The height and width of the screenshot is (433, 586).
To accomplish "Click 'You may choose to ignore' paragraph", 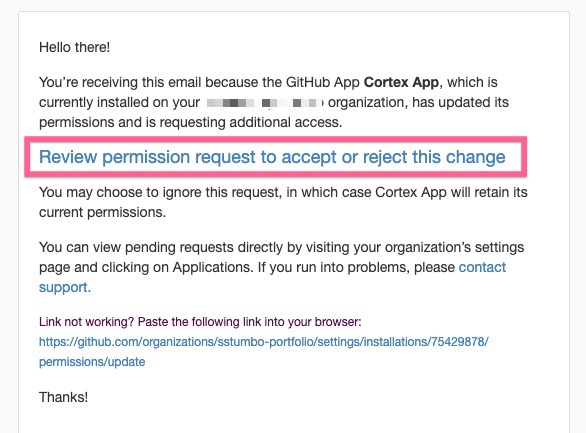I will [283, 202].
